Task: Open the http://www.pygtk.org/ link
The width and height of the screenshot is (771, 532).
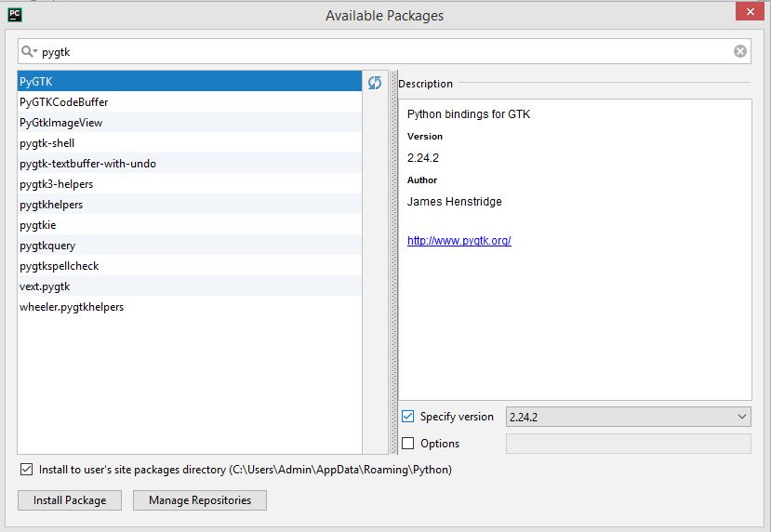Action: (459, 241)
